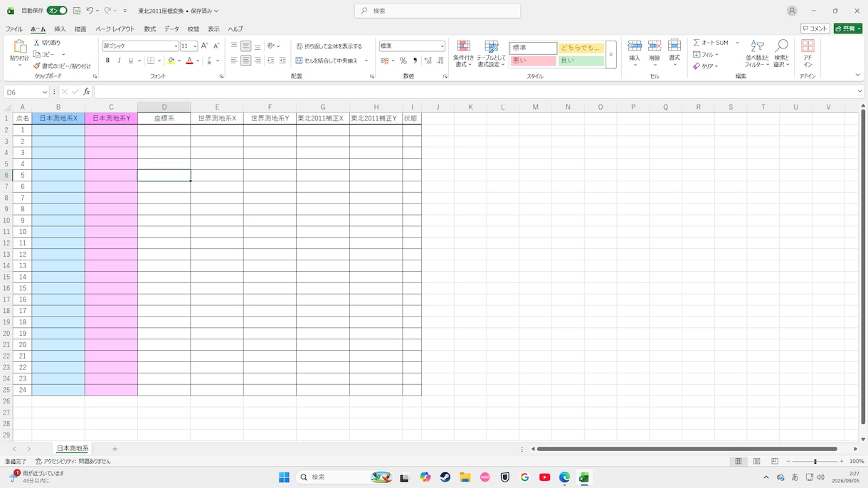Switch to page layout view in status bar
The height and width of the screenshot is (488, 868).
tap(756, 461)
